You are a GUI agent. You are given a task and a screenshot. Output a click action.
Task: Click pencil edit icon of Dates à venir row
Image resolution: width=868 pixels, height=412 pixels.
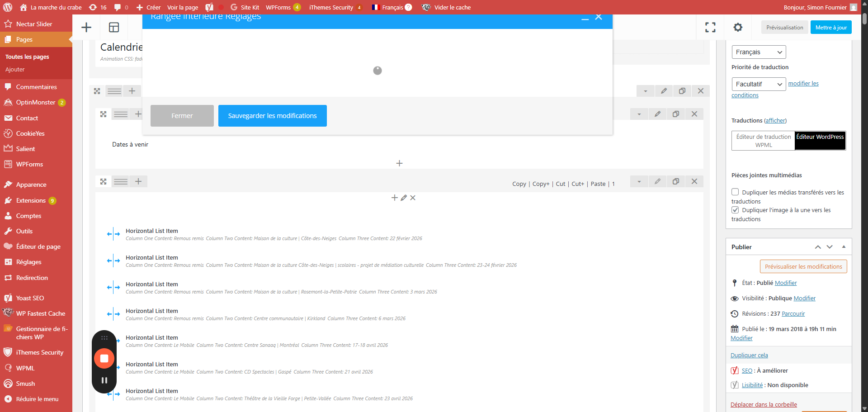657,114
